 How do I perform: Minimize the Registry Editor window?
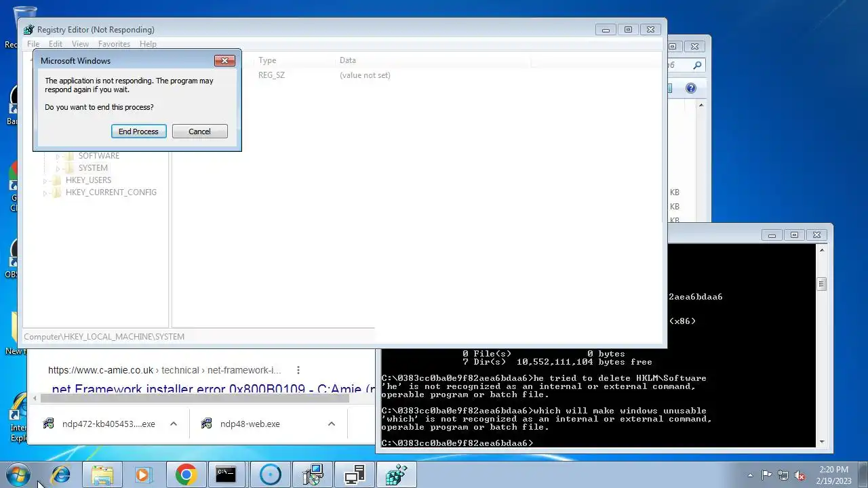[606, 30]
